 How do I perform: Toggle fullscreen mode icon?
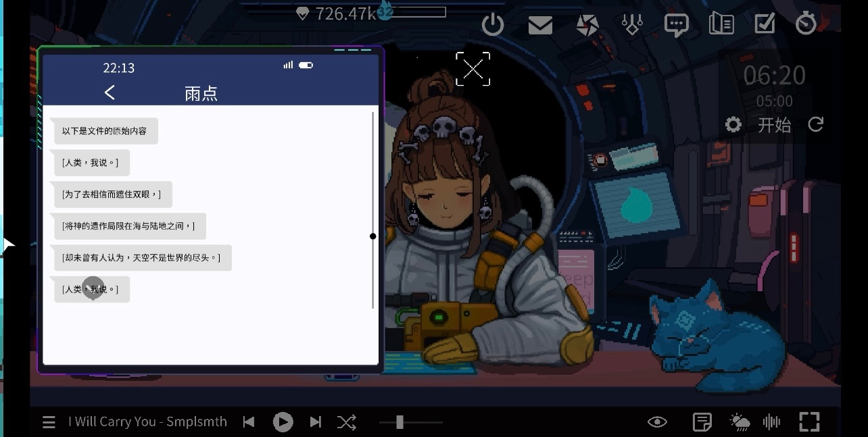pyautogui.click(x=809, y=421)
